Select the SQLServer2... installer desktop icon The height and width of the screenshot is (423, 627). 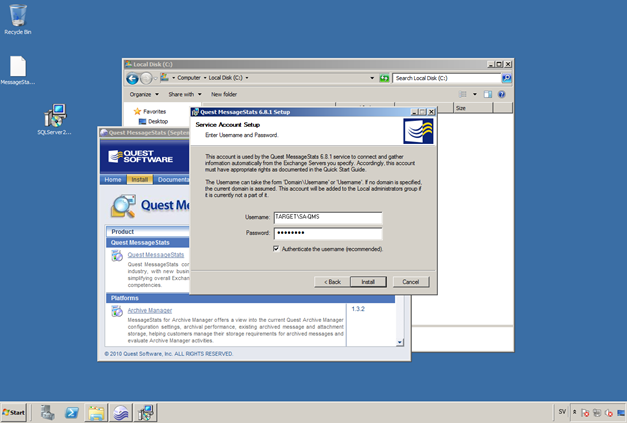coord(55,119)
